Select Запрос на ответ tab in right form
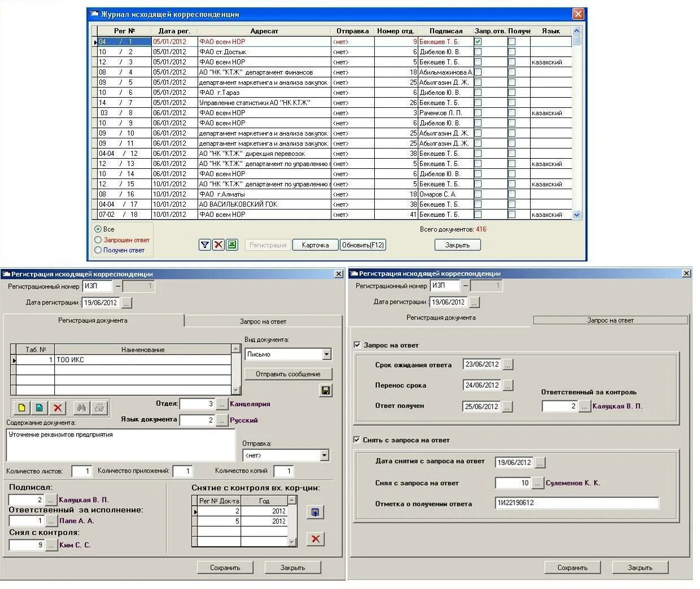Viewport: 700px width, 589px height. (x=611, y=320)
